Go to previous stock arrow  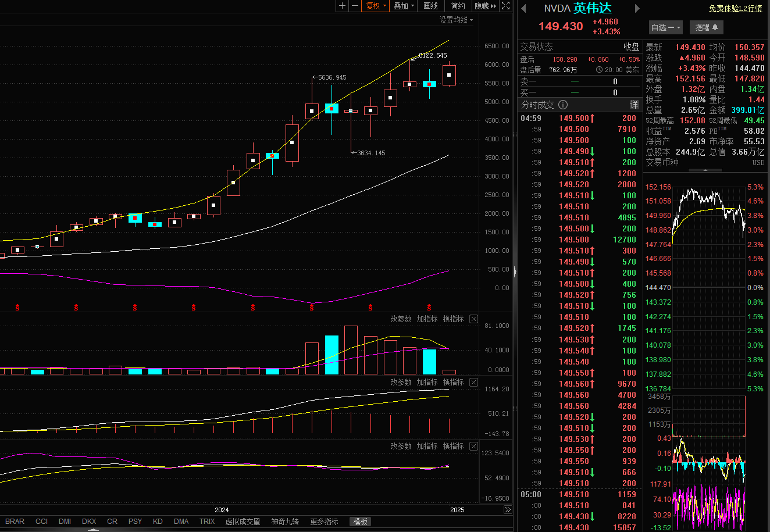pyautogui.click(x=523, y=8)
